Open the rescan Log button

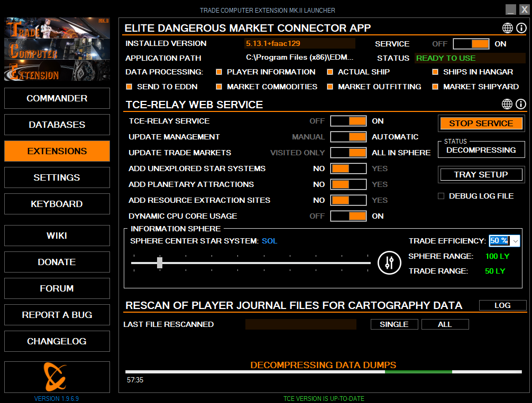[502, 305]
